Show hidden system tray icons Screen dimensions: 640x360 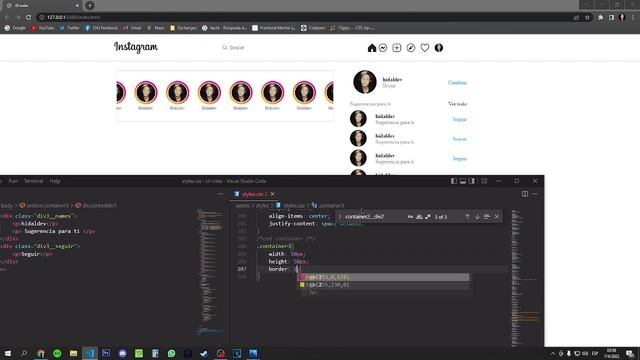[553, 353]
